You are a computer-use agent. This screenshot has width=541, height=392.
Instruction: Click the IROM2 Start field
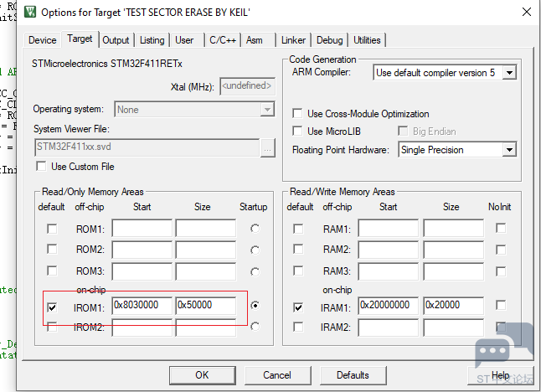(142, 328)
